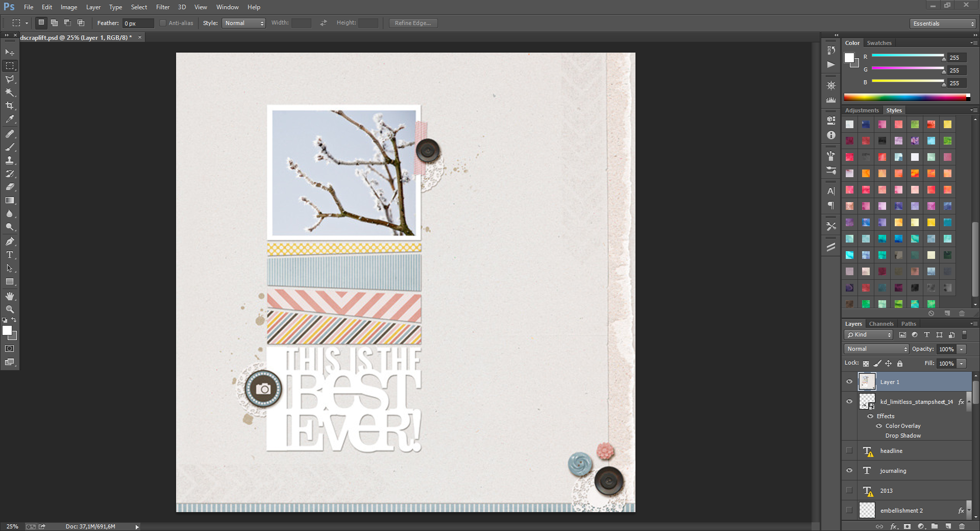Select the Crop tool
This screenshot has width=980, height=531.
(10, 106)
